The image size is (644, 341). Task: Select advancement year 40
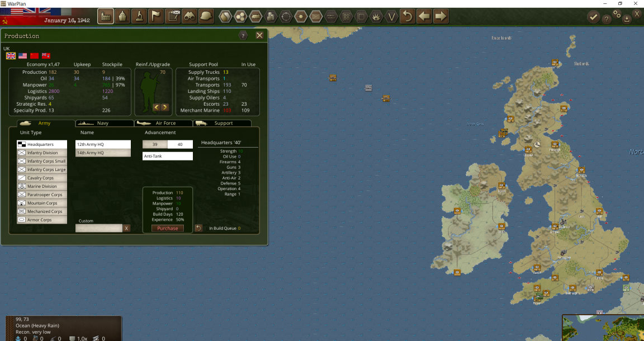tap(180, 145)
